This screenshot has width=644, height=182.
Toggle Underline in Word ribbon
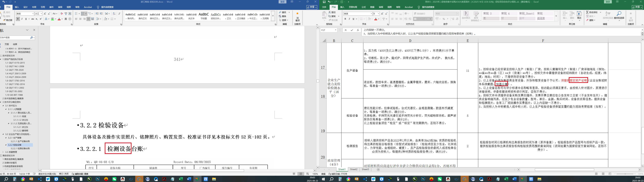pyautogui.click(x=26, y=19)
